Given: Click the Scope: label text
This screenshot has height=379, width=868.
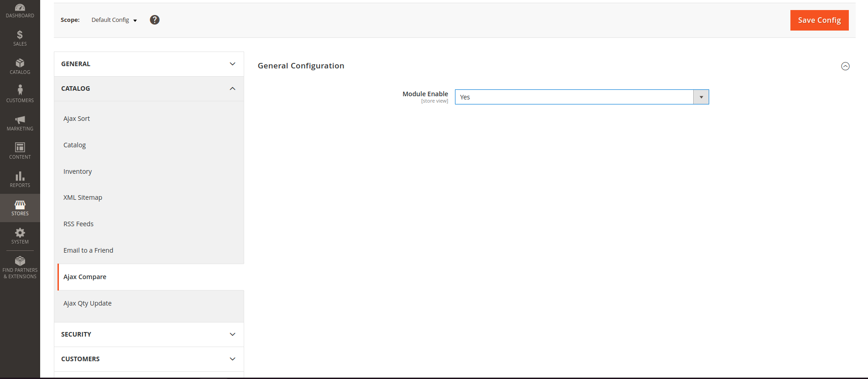Looking at the screenshot, I should coord(70,20).
